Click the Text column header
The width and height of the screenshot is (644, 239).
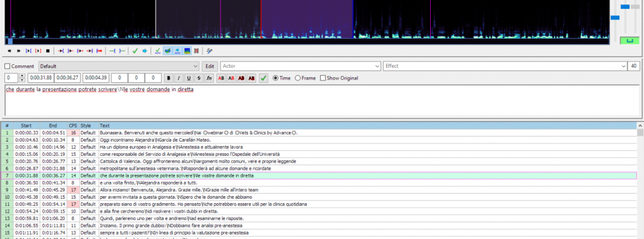[x=367, y=126]
